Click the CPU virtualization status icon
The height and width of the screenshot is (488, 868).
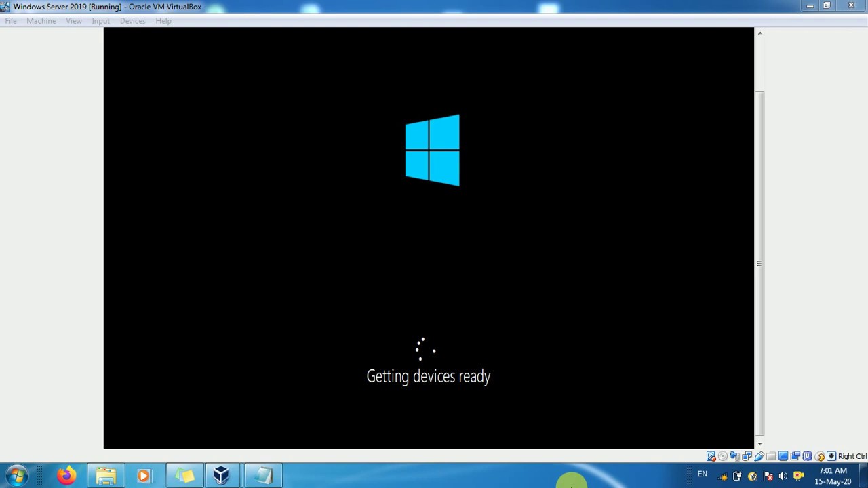tap(807, 456)
